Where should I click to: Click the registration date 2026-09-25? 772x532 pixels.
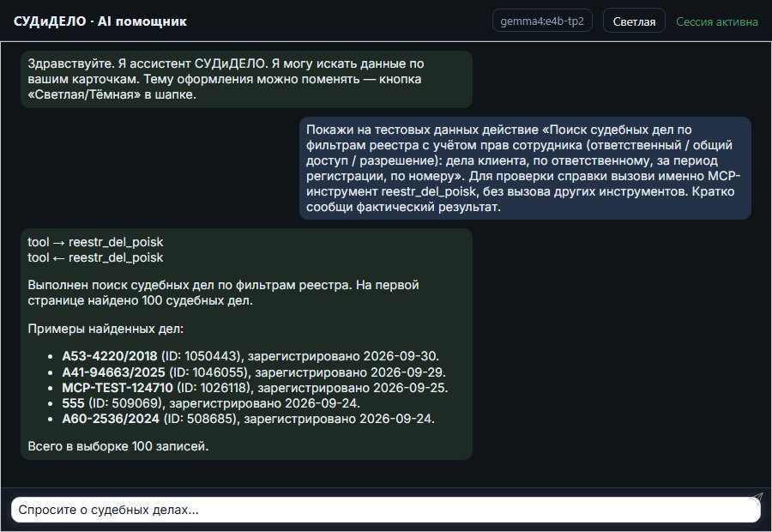pyautogui.click(x=409, y=387)
